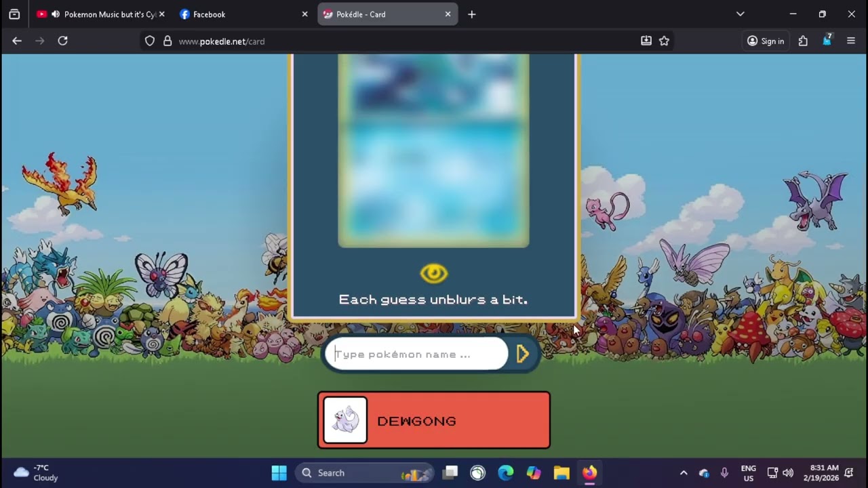
Task: Open the weather widget showing Cloudy
Action: [x=37, y=473]
